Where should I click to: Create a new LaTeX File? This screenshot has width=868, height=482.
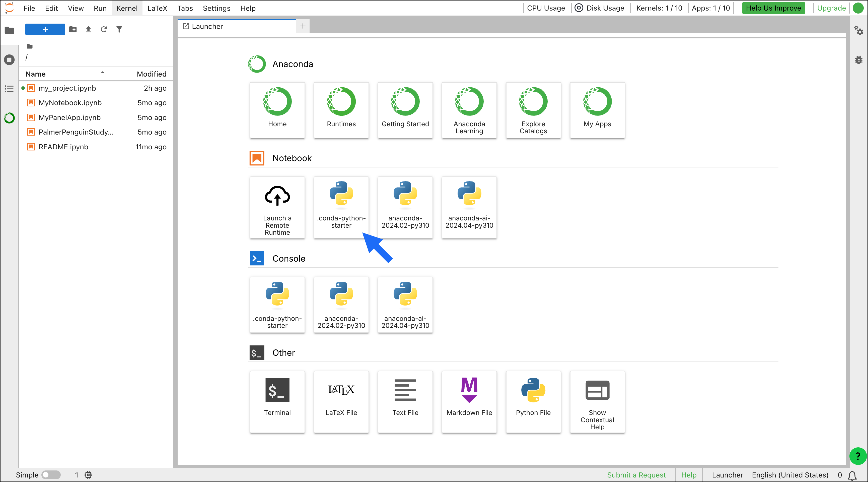pyautogui.click(x=341, y=401)
